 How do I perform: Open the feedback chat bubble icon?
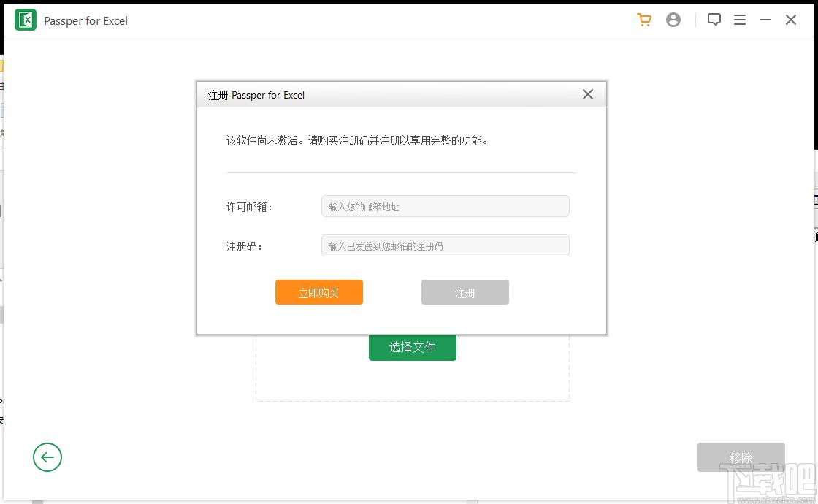point(714,20)
